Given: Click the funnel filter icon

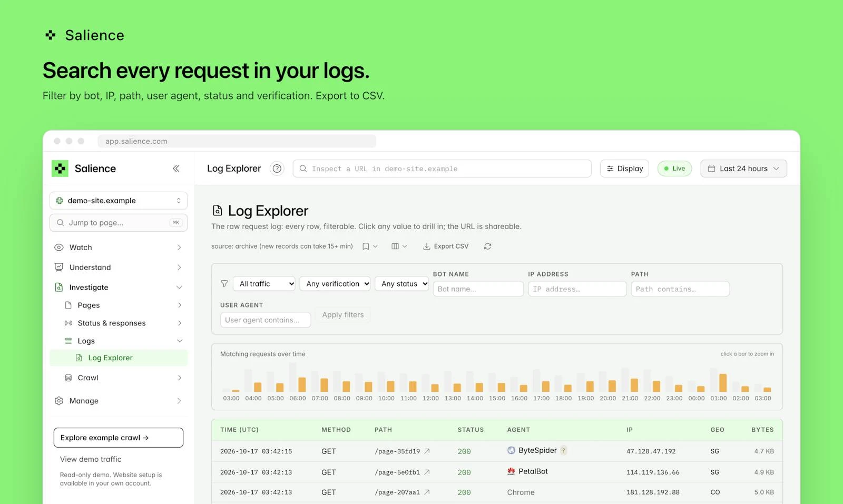Looking at the screenshot, I should point(224,284).
